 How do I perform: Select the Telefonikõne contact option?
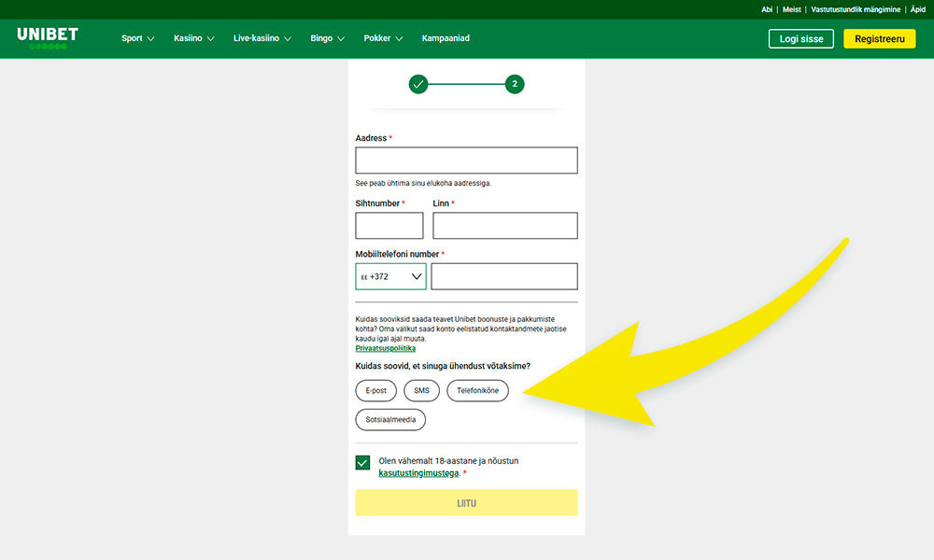477,390
